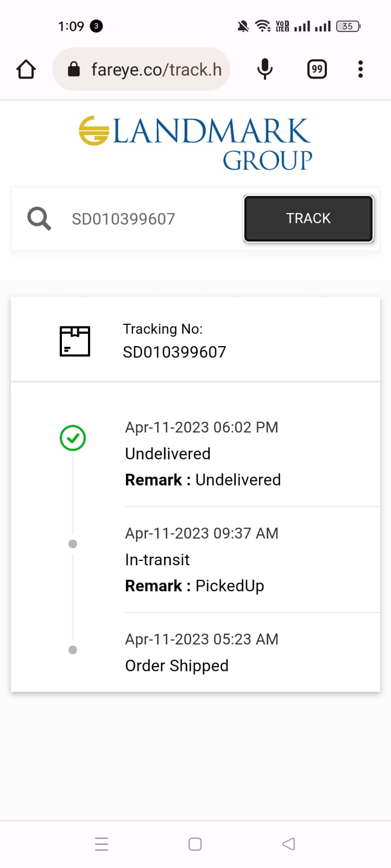The width and height of the screenshot is (391, 868).
Task: Focus the tracking number input field
Action: coord(152,219)
